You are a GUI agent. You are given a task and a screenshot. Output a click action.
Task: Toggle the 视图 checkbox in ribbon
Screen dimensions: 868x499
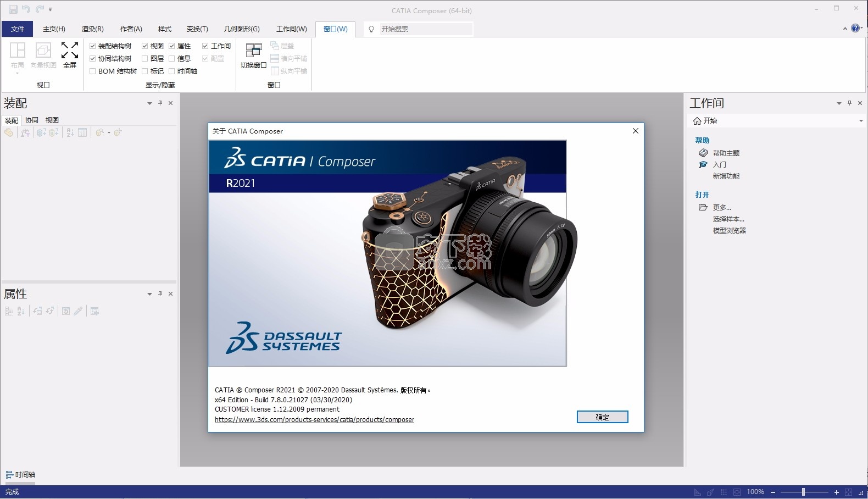pyautogui.click(x=144, y=46)
